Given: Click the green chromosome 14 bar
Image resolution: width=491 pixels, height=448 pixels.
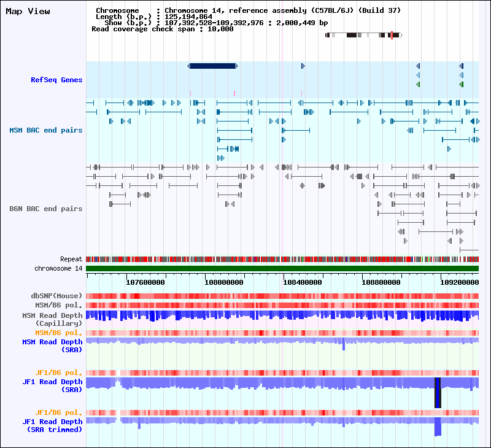Looking at the screenshot, I should tap(282, 268).
